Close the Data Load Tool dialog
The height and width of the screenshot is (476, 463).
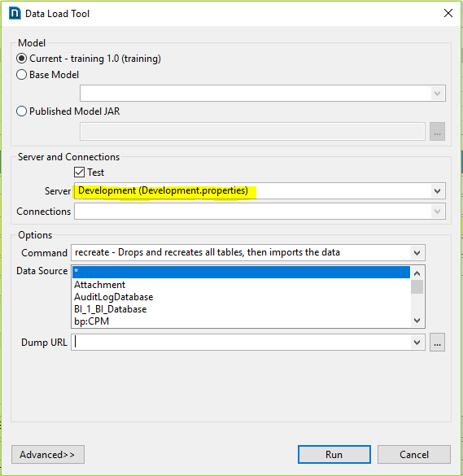tap(448, 13)
